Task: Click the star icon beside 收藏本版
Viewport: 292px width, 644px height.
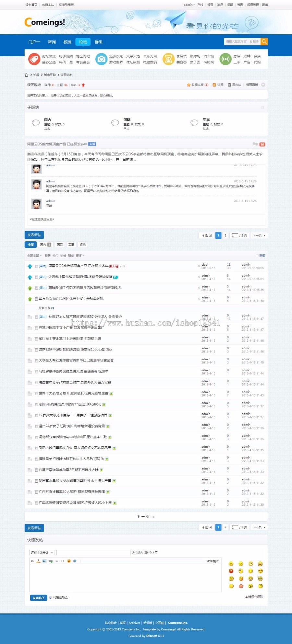Action: (x=189, y=85)
